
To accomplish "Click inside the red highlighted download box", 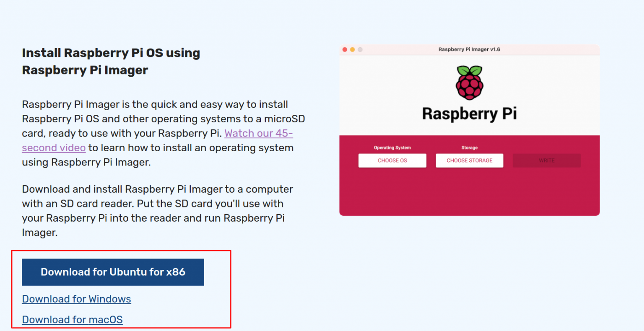I will (x=122, y=289).
